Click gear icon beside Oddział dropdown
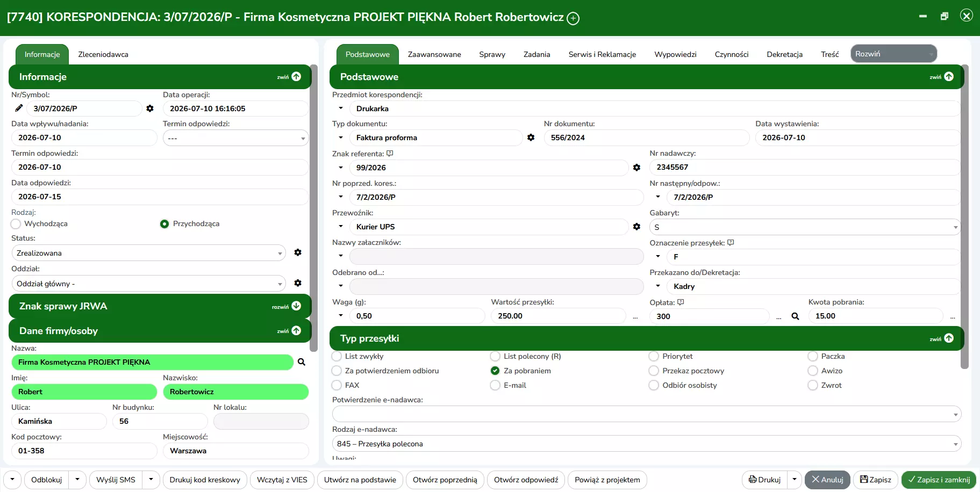 coord(298,283)
